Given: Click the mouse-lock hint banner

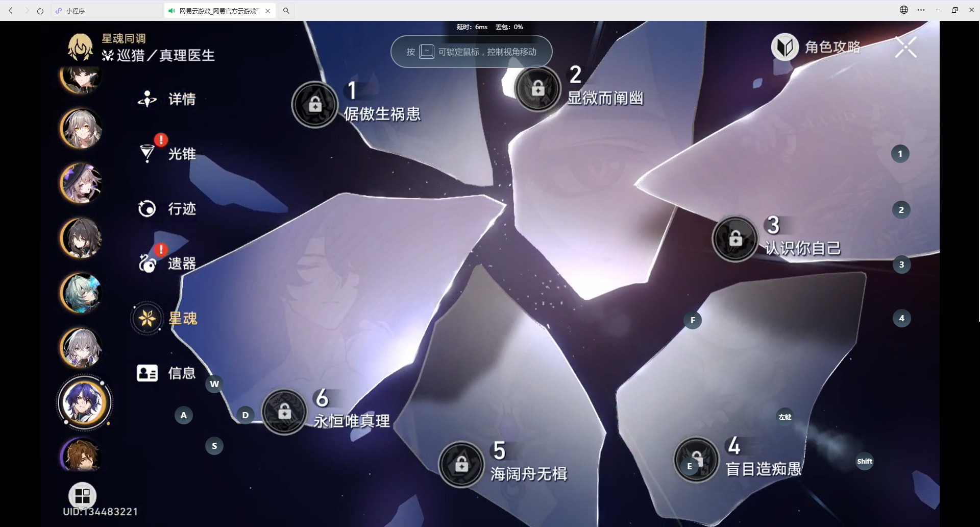Looking at the screenshot, I should (x=471, y=52).
